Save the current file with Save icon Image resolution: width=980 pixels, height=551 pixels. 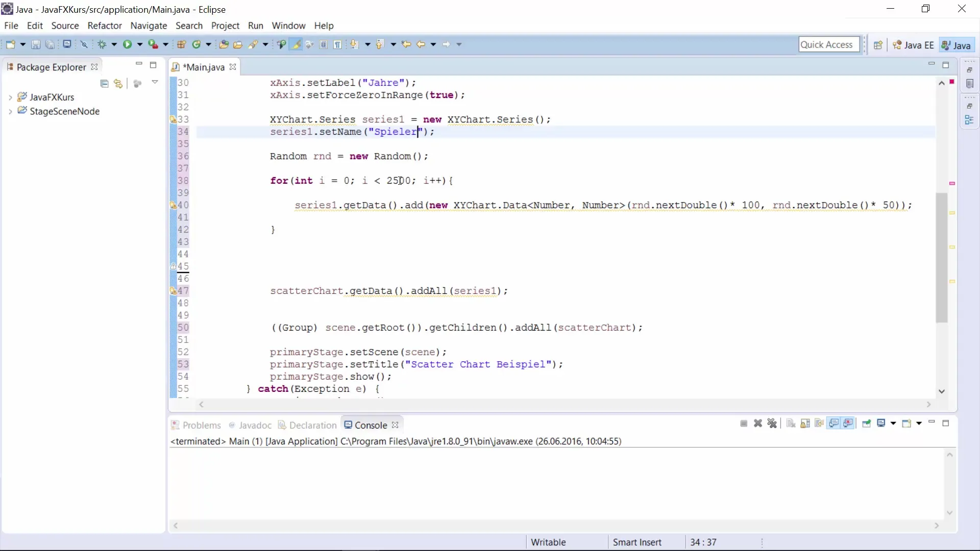coord(36,44)
